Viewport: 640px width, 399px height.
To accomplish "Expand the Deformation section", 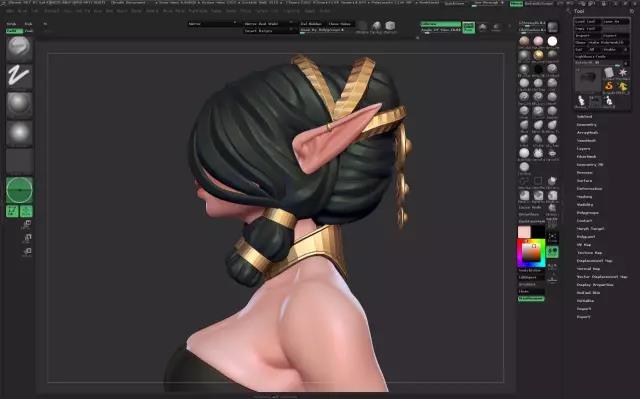I will coord(589,189).
